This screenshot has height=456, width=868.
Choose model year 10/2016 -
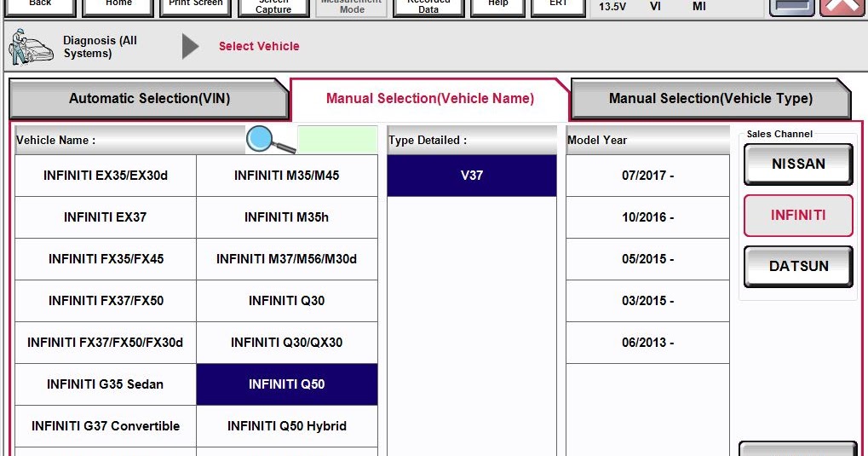tap(647, 217)
